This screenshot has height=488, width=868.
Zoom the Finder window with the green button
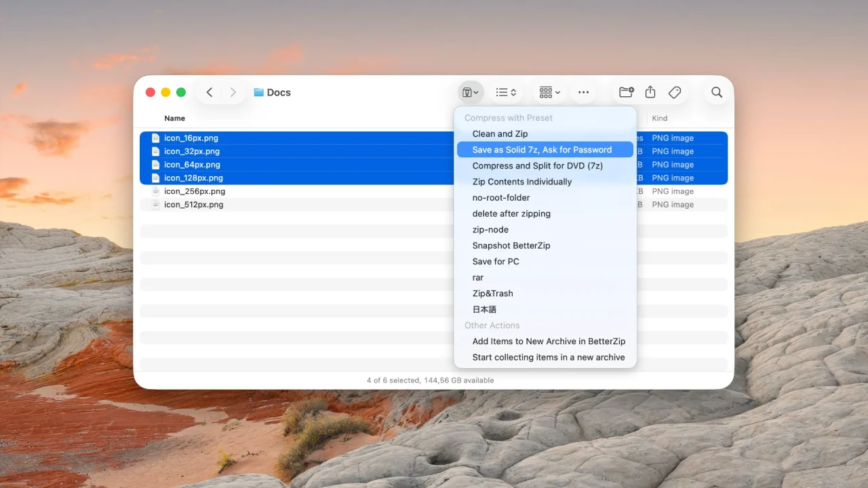(181, 92)
